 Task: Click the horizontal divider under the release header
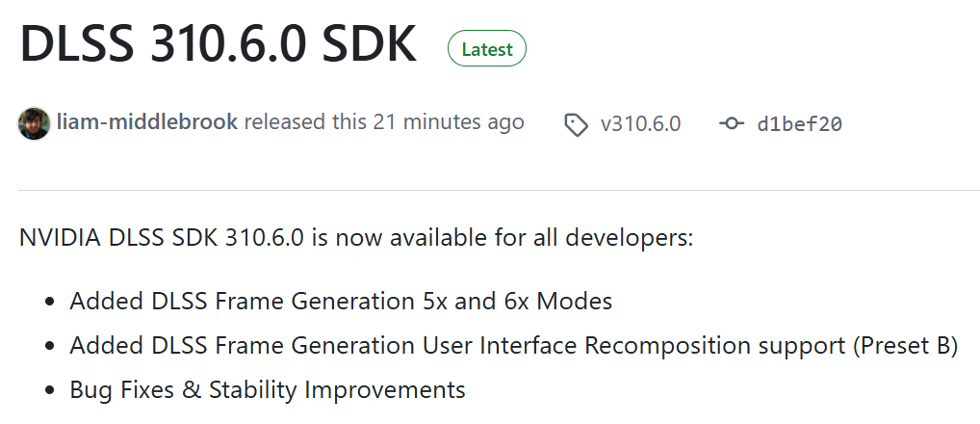click(490, 190)
